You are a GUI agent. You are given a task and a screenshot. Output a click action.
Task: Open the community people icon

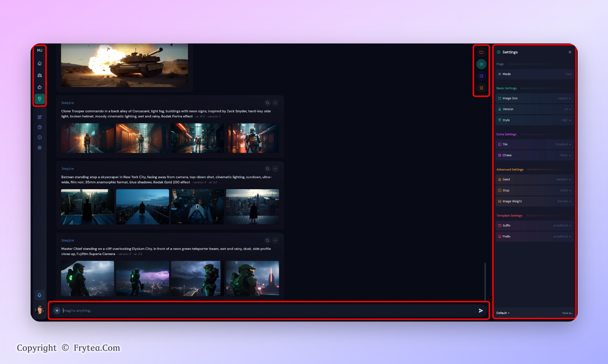(40, 75)
